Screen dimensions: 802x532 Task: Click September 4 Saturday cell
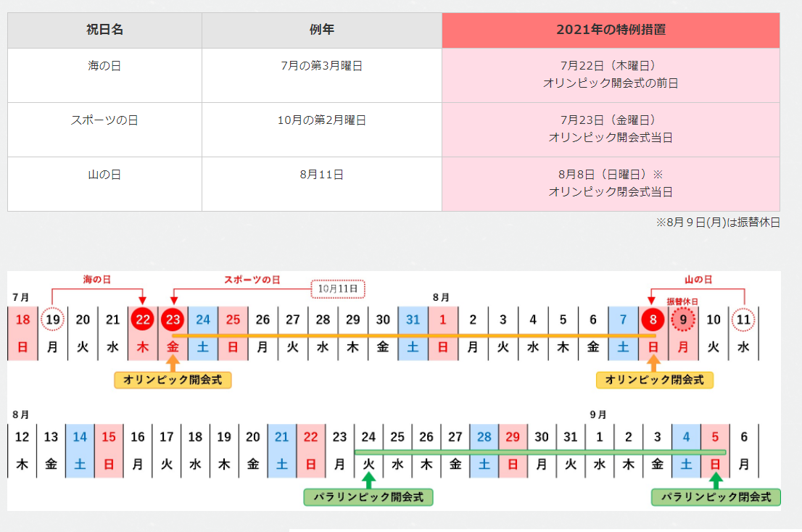pos(687,451)
